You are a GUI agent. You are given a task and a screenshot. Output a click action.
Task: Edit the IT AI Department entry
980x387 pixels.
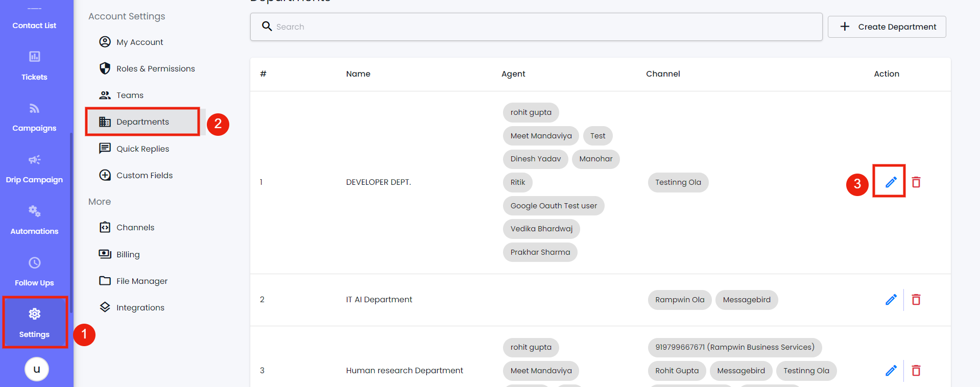[891, 300]
